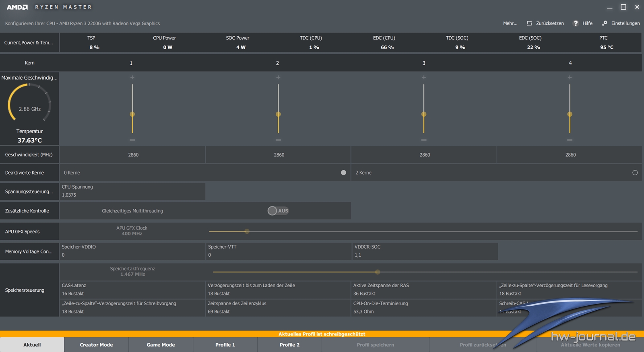Click the Einstellungen label
The height and width of the screenshot is (352, 644).
625,23
